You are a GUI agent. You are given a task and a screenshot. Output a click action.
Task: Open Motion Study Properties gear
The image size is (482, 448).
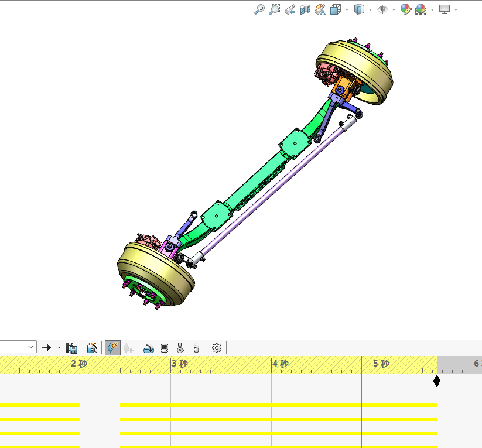(x=217, y=348)
